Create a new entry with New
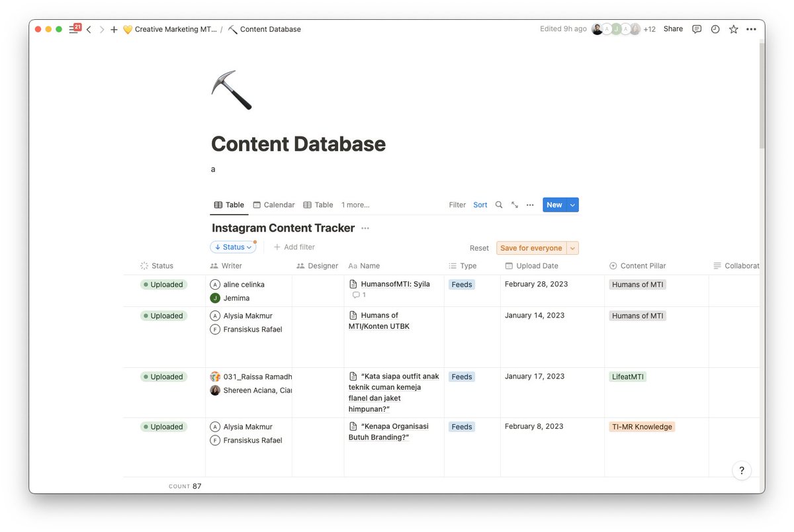Image resolution: width=794 pixels, height=532 pixels. tap(554, 205)
